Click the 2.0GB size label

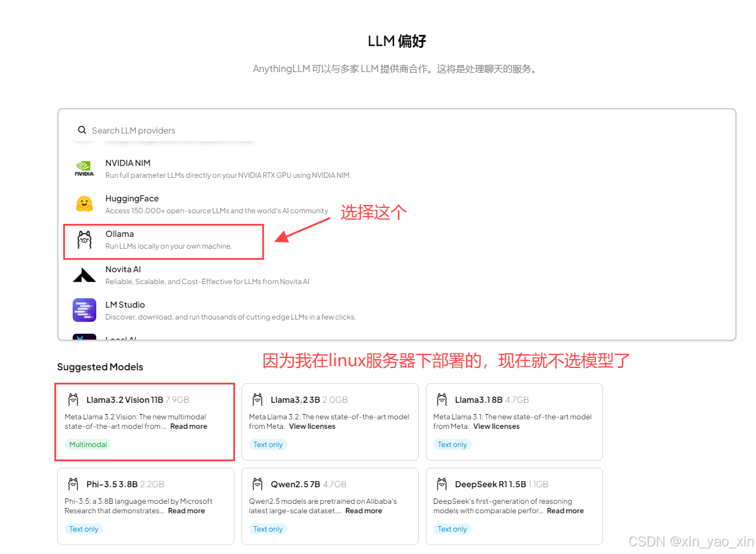(x=335, y=400)
